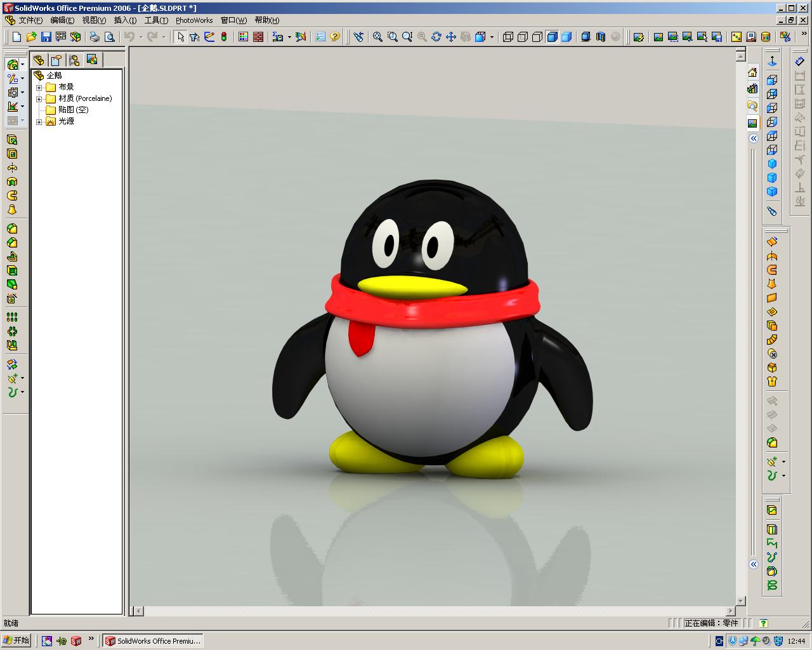Click the horizontal scroll left arrow
Viewport: 812px width, 650px height.
pyautogui.click(x=138, y=611)
